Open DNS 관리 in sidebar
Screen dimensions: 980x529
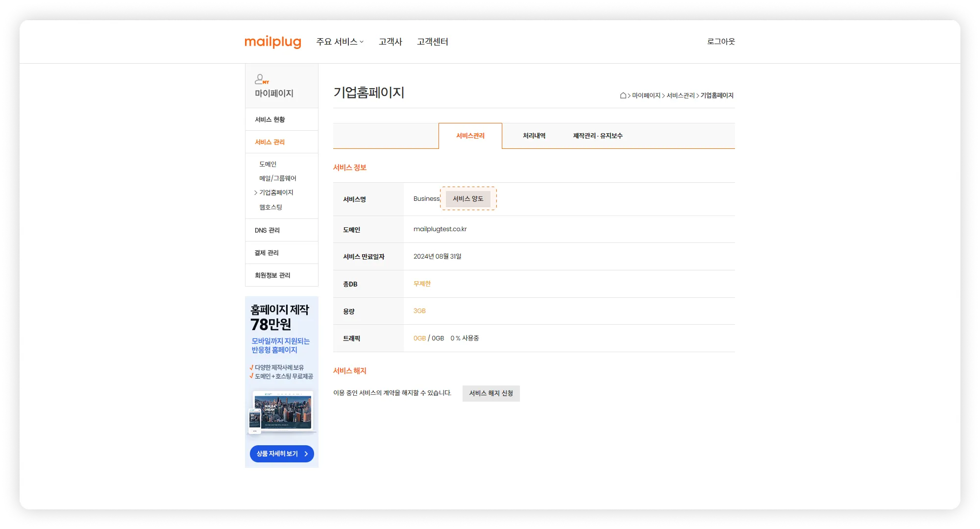[x=267, y=230]
